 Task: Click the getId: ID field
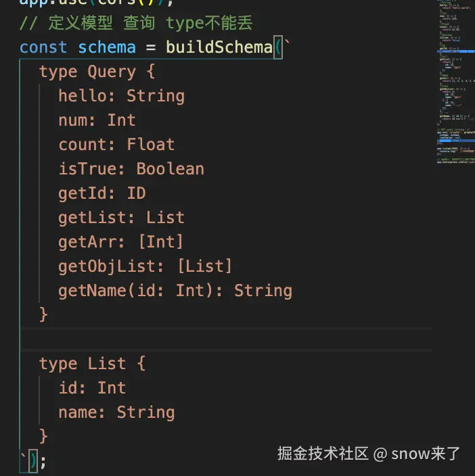click(x=102, y=193)
